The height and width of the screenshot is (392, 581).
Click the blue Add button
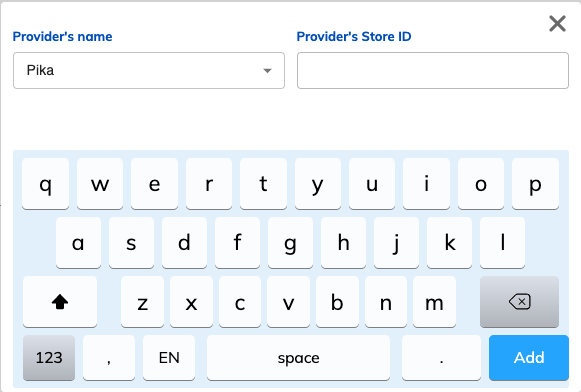point(529,358)
